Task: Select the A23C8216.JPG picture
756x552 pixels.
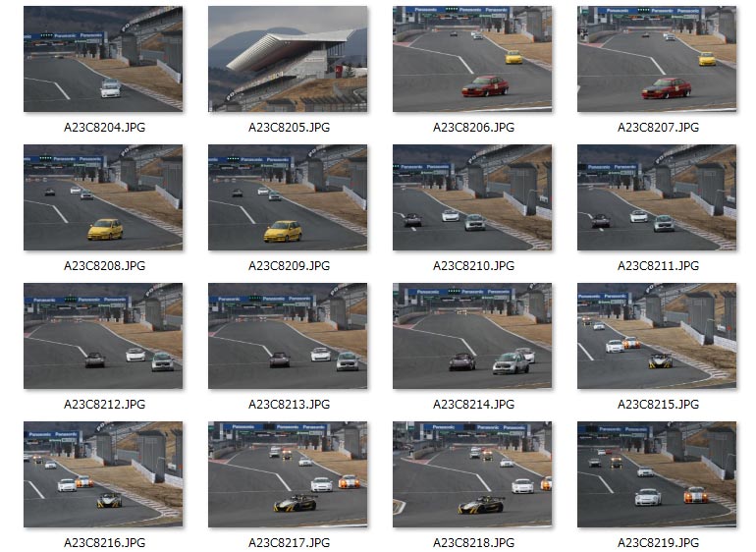Action: coord(103,474)
